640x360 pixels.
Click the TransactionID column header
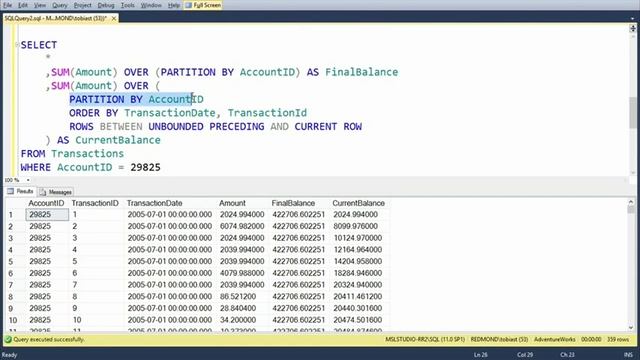coord(95,203)
